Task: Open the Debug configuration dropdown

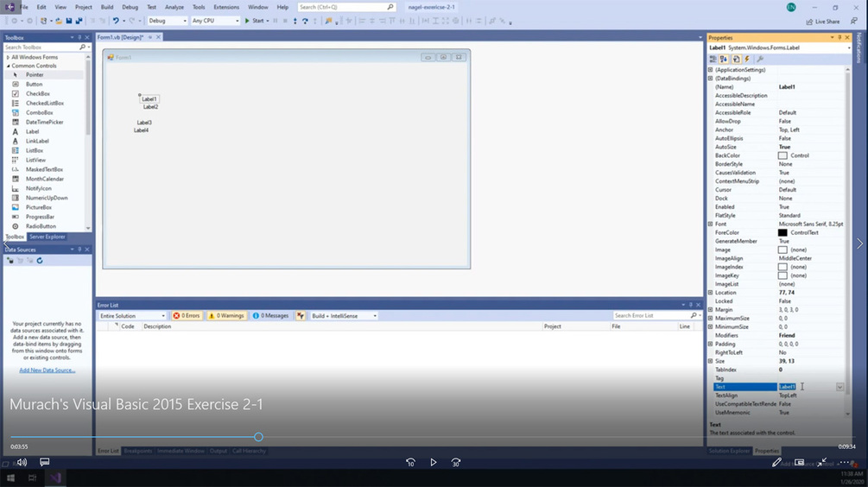Action: [x=168, y=21]
